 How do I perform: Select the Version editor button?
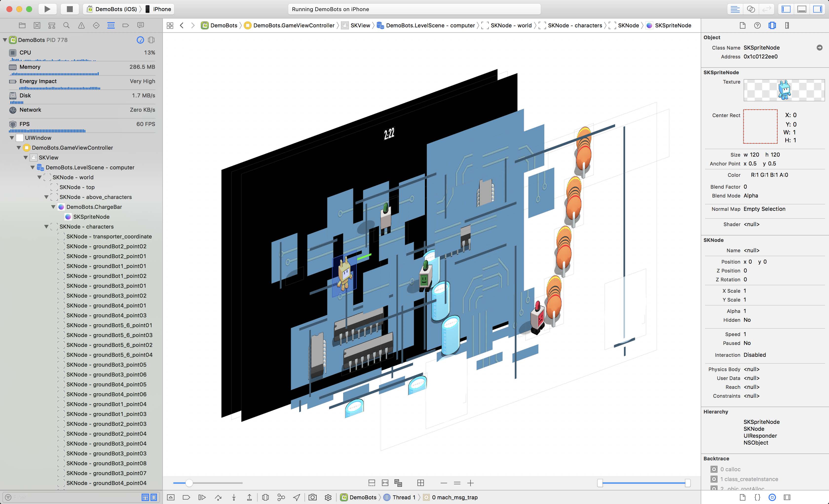(x=766, y=9)
